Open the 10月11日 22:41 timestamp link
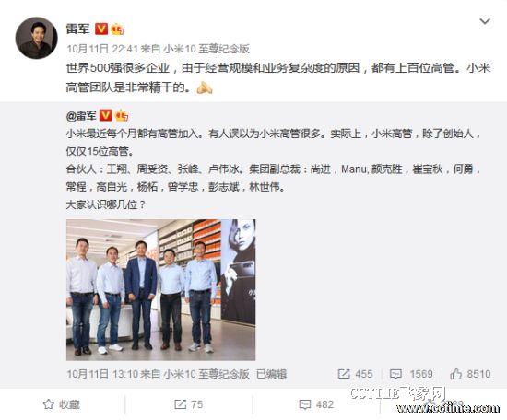The height and width of the screenshot is (420, 507). [x=102, y=49]
